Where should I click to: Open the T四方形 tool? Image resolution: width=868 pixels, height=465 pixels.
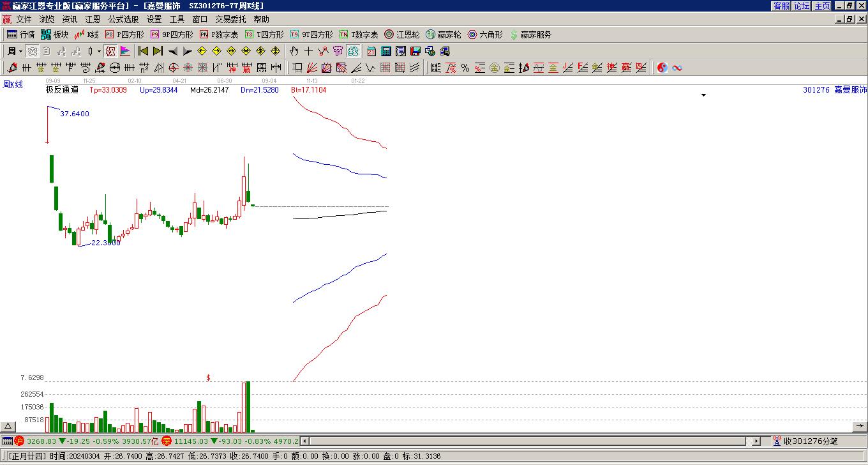coord(264,34)
